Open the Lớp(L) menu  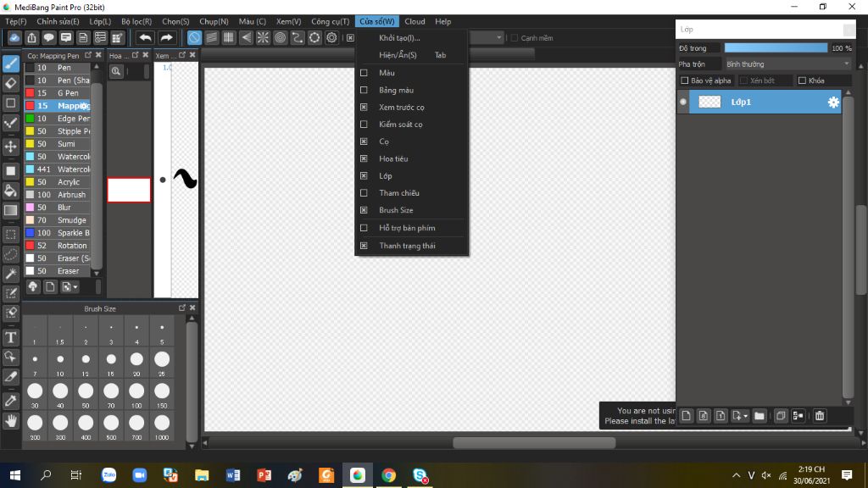[x=100, y=21]
